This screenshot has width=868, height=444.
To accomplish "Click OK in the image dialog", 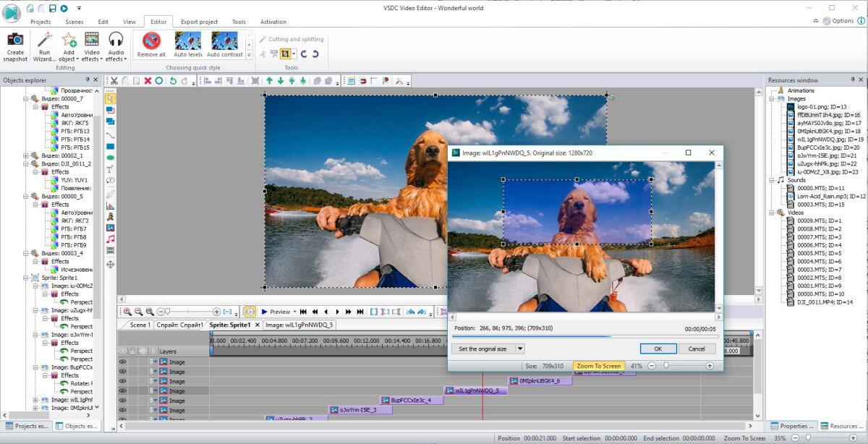I will (657, 348).
